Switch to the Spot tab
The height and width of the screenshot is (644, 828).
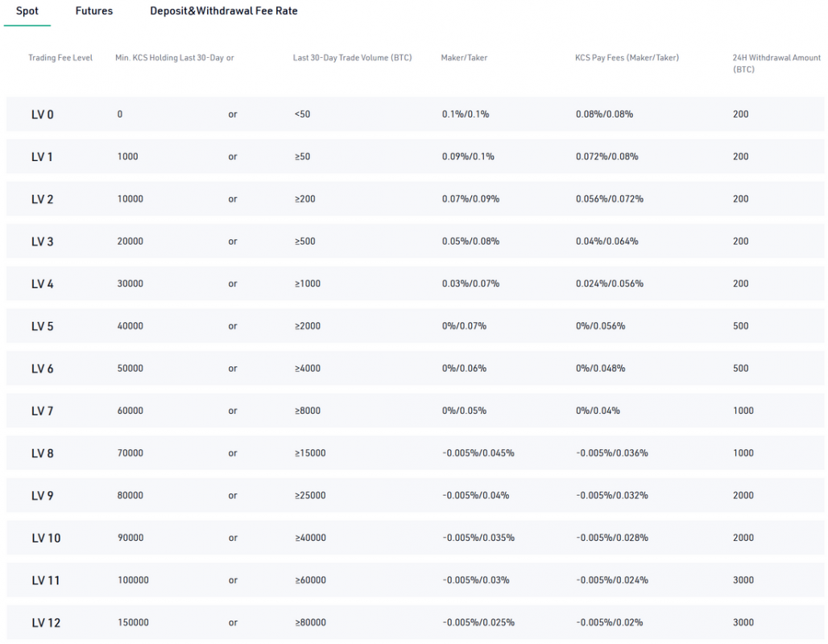point(27,11)
